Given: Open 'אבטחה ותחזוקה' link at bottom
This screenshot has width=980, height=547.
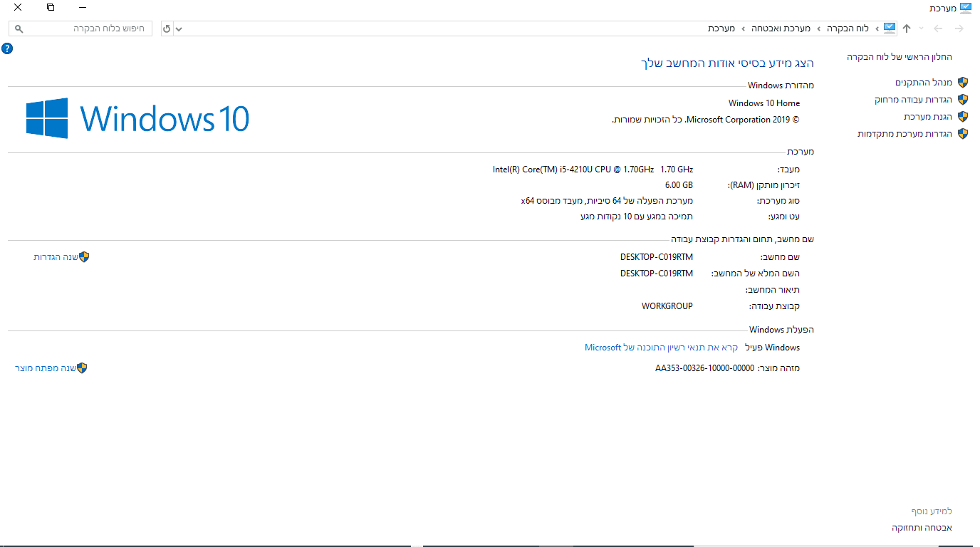Looking at the screenshot, I should point(922,528).
